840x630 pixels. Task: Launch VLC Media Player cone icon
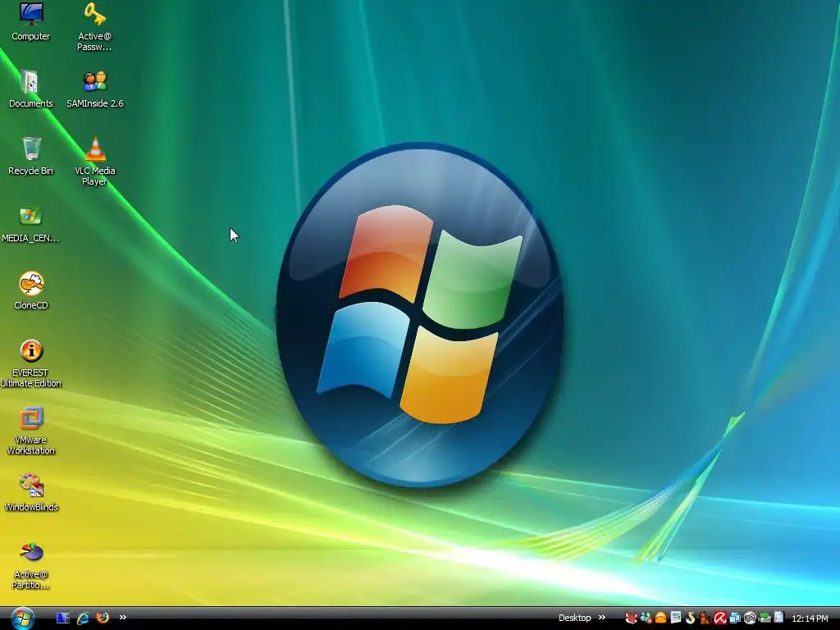[95, 162]
